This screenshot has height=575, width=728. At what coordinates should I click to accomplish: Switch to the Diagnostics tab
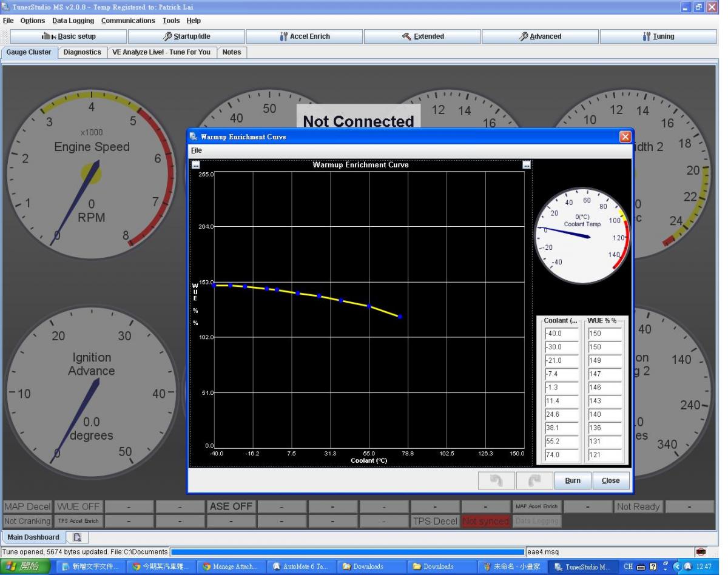pos(82,52)
